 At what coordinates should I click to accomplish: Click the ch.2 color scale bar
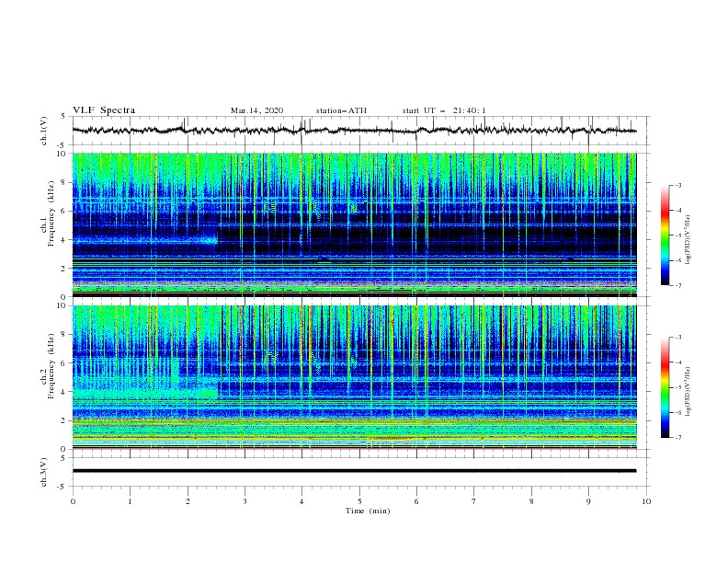click(x=665, y=387)
